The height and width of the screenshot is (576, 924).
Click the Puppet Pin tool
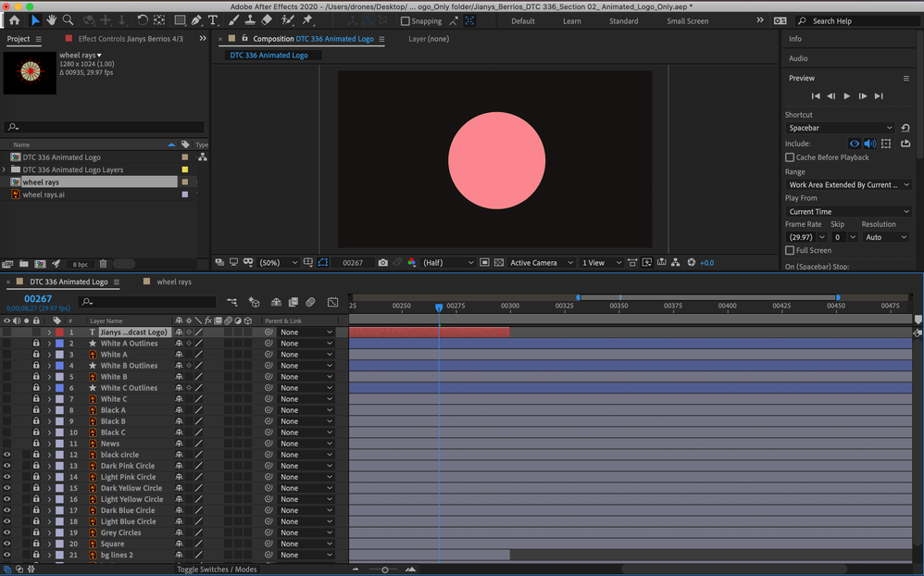tap(307, 20)
